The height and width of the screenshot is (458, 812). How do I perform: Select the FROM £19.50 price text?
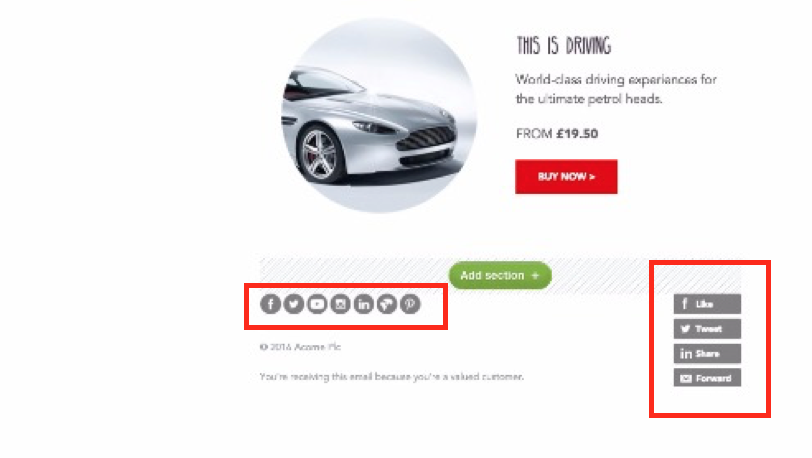coord(557,134)
